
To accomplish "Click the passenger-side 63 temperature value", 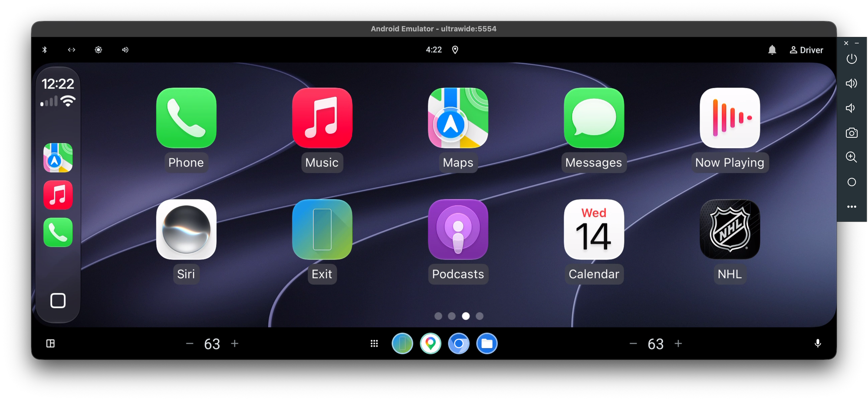I will [656, 344].
